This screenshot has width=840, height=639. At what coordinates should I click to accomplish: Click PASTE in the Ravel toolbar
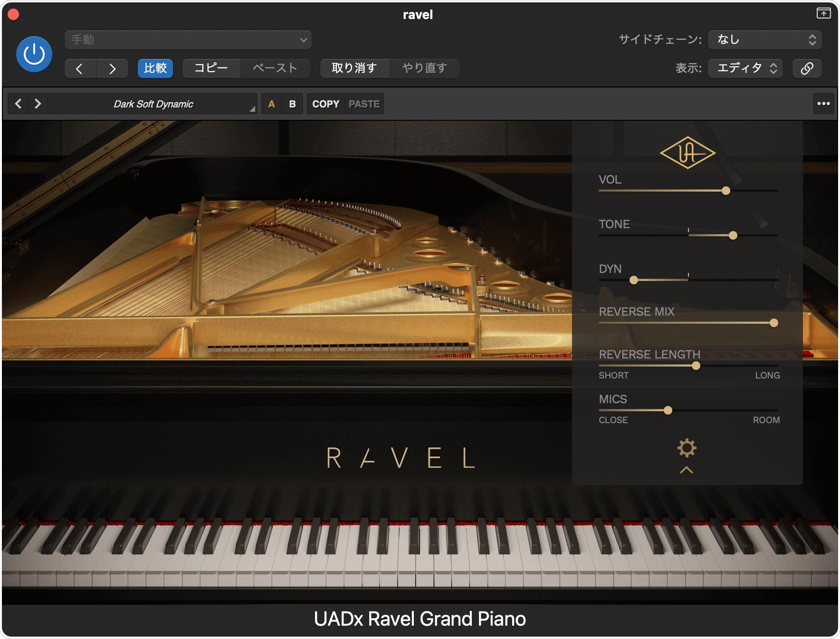pyautogui.click(x=364, y=104)
